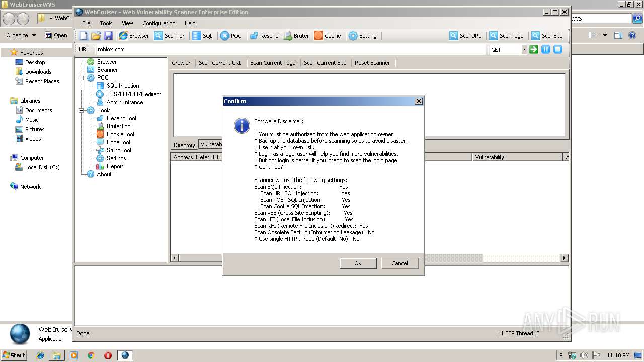Open the Resend toolbar button

(x=264, y=36)
